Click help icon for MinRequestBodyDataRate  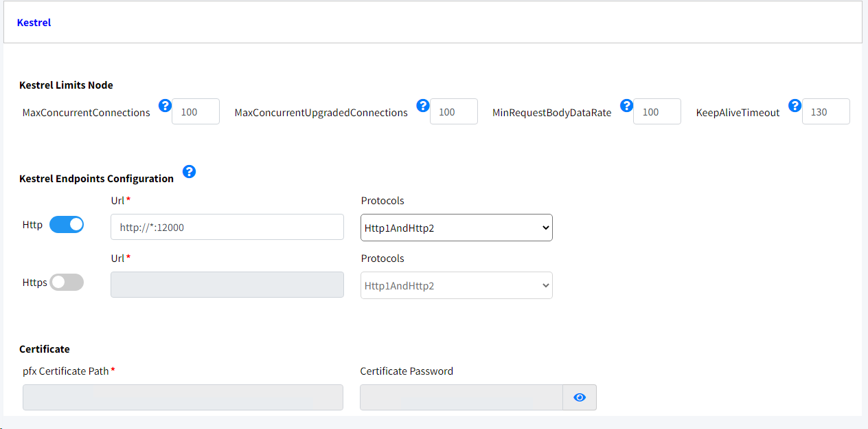click(x=626, y=105)
